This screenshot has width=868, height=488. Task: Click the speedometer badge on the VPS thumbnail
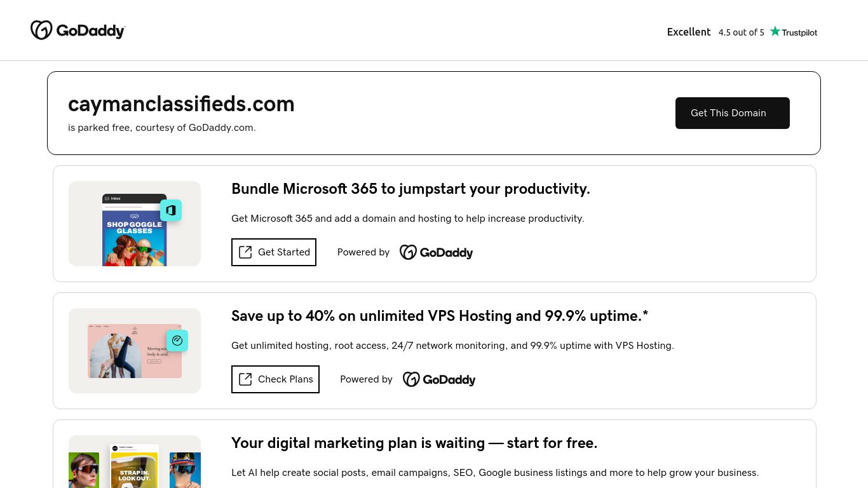click(x=177, y=341)
